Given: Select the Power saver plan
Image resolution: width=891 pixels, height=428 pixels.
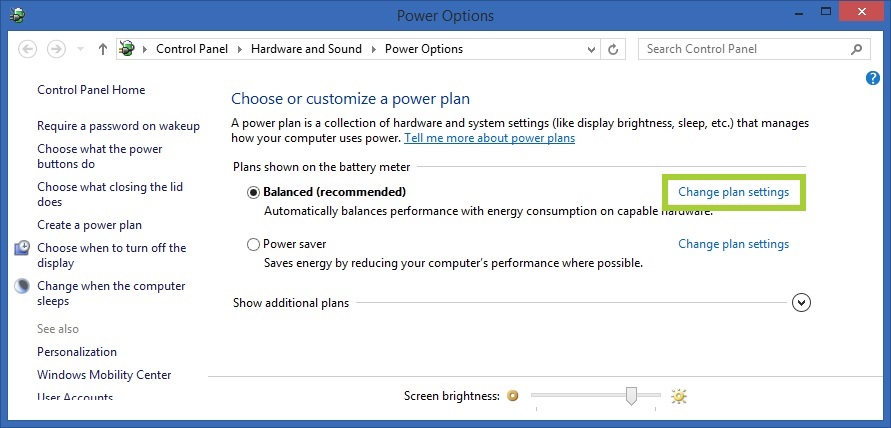Looking at the screenshot, I should click(254, 244).
